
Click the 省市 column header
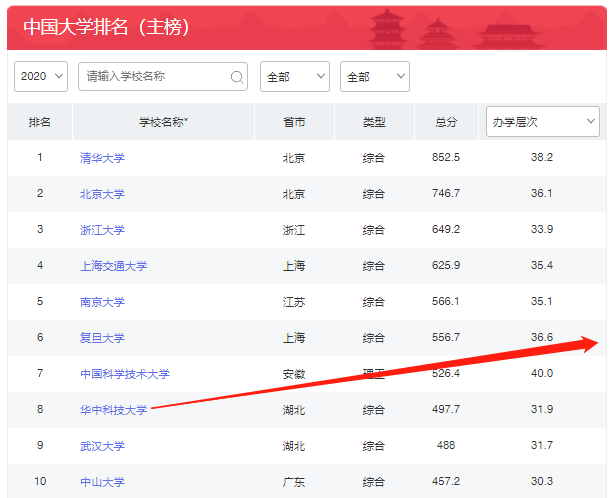point(294,122)
